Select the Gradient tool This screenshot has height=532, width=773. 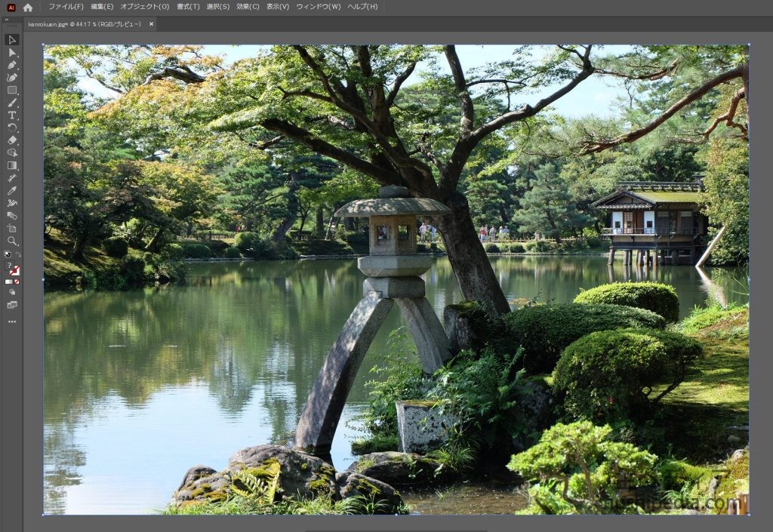point(12,165)
